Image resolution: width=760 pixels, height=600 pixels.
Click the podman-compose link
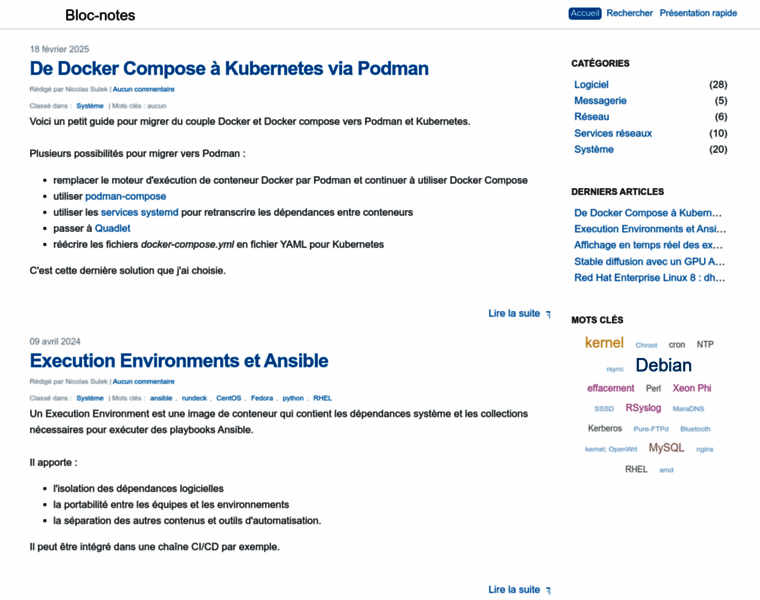click(125, 196)
